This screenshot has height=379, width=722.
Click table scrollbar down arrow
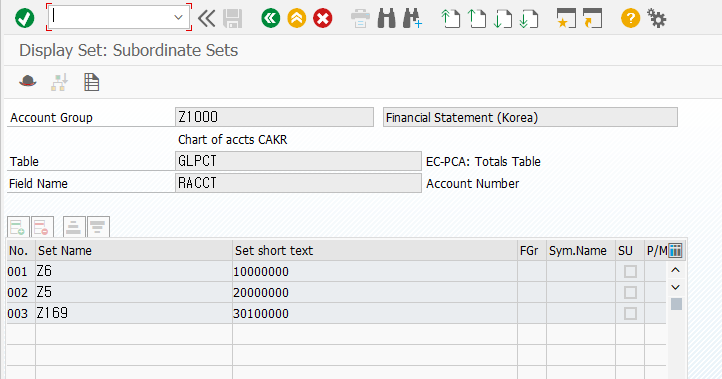click(x=675, y=287)
